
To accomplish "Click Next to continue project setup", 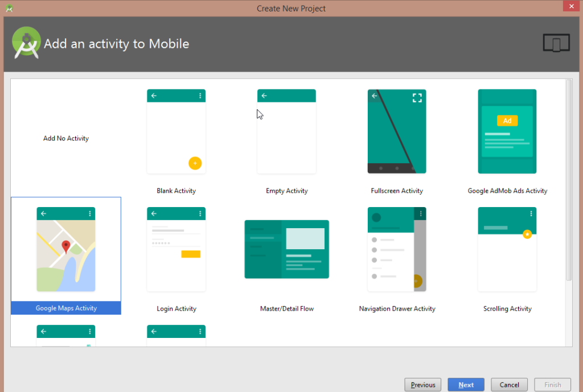I will (x=466, y=385).
